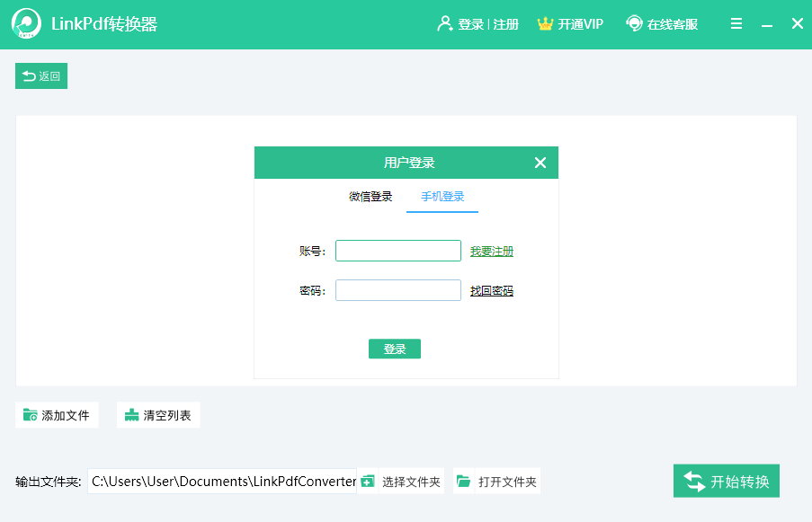Go back with the 返回 button

pyautogui.click(x=41, y=76)
